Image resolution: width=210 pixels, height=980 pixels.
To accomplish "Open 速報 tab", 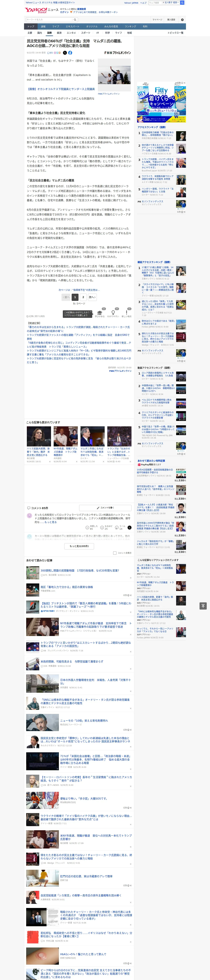I will pos(43,26).
